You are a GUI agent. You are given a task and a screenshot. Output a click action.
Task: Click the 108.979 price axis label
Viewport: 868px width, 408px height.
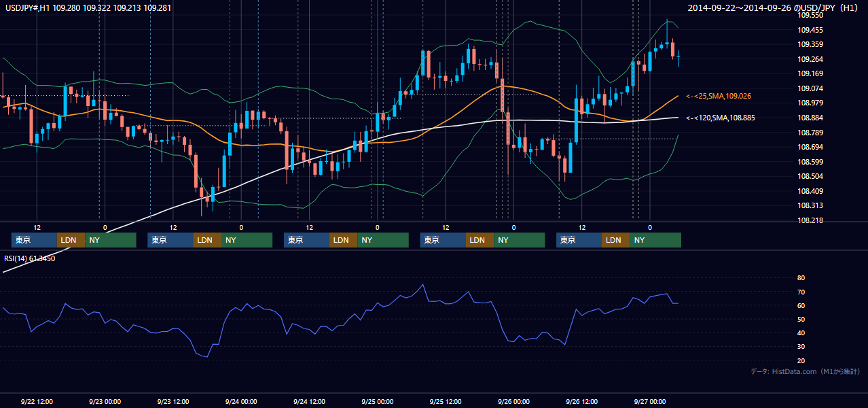(810, 103)
